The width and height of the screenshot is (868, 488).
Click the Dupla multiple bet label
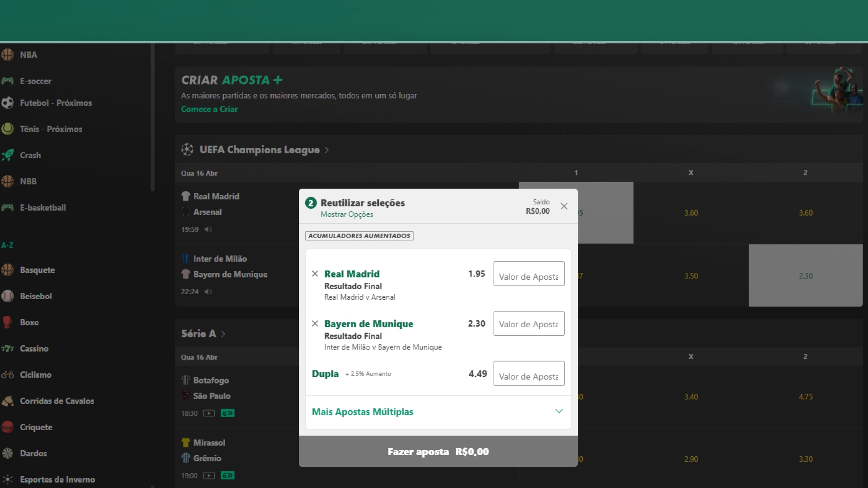coord(325,374)
